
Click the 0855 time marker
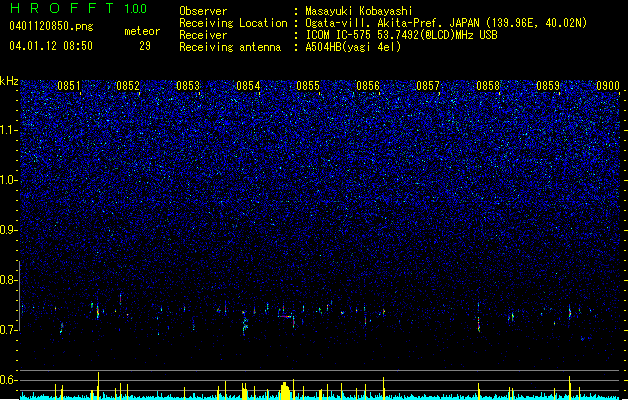(x=308, y=86)
